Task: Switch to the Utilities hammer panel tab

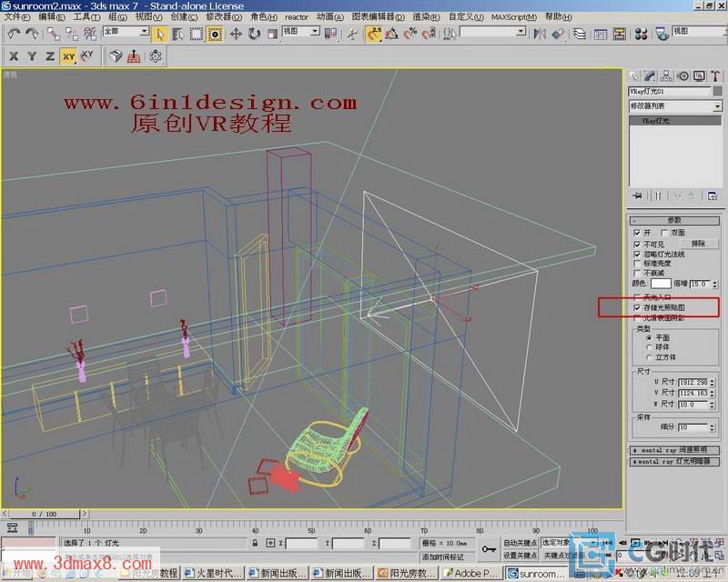Action: click(x=715, y=76)
